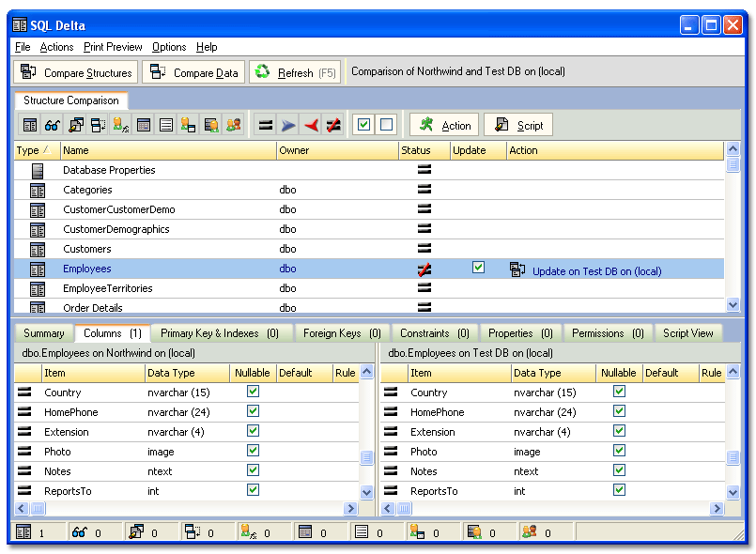
Task: Toggle Nullable for Country in Test DB pane
Action: point(620,391)
